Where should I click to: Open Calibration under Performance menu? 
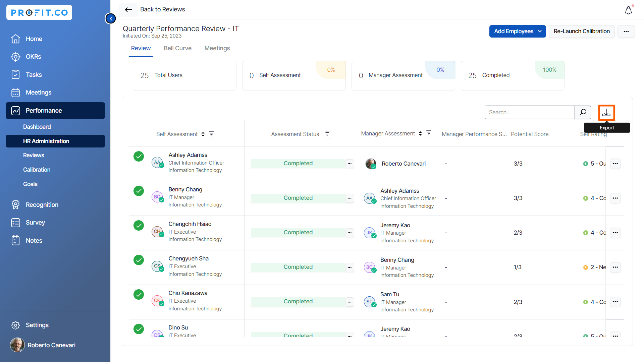click(37, 170)
